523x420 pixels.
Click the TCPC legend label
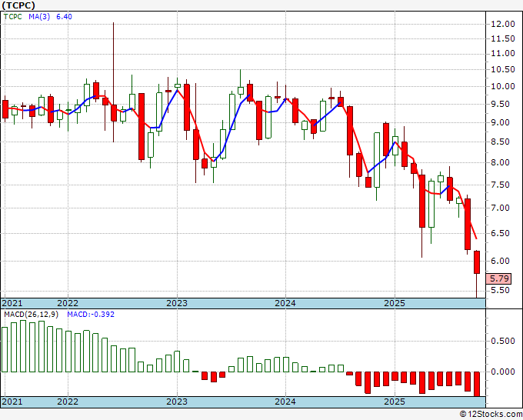pyautogui.click(x=12, y=17)
